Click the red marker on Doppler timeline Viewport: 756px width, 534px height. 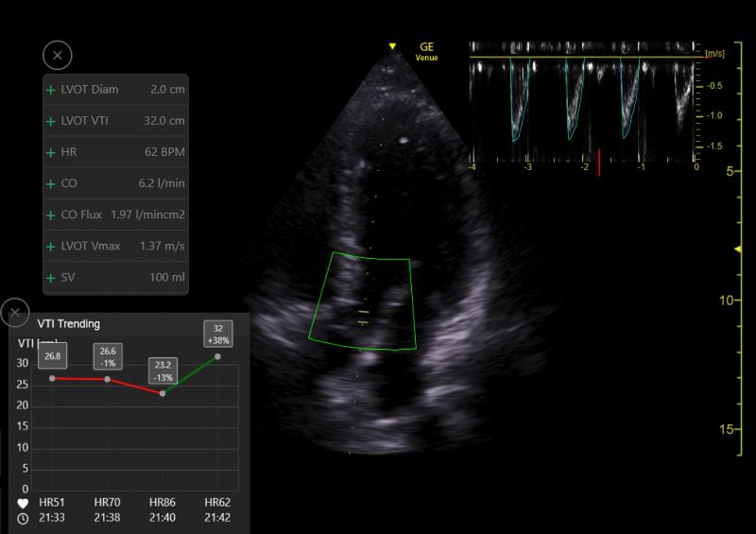599,163
